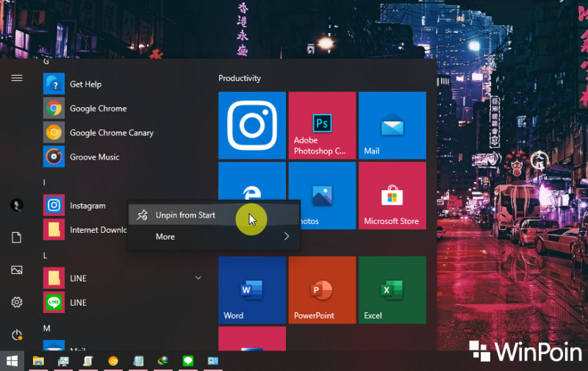Jump using the letter I header
Screen dimensions: 588x371
[x=44, y=182]
